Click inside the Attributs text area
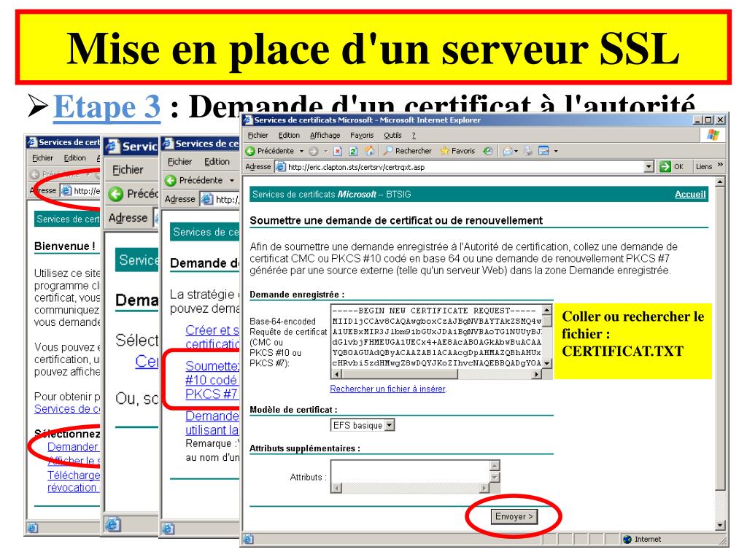The width and height of the screenshot is (747, 560). 410,472
